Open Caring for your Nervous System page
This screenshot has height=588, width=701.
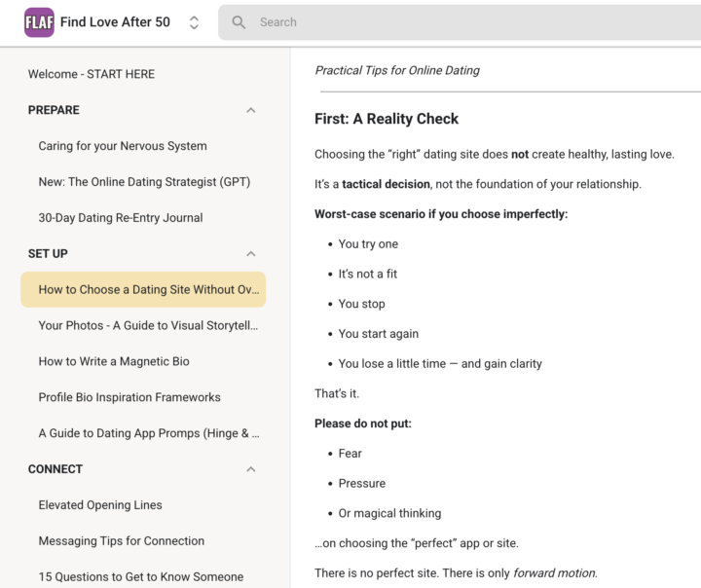[123, 146]
